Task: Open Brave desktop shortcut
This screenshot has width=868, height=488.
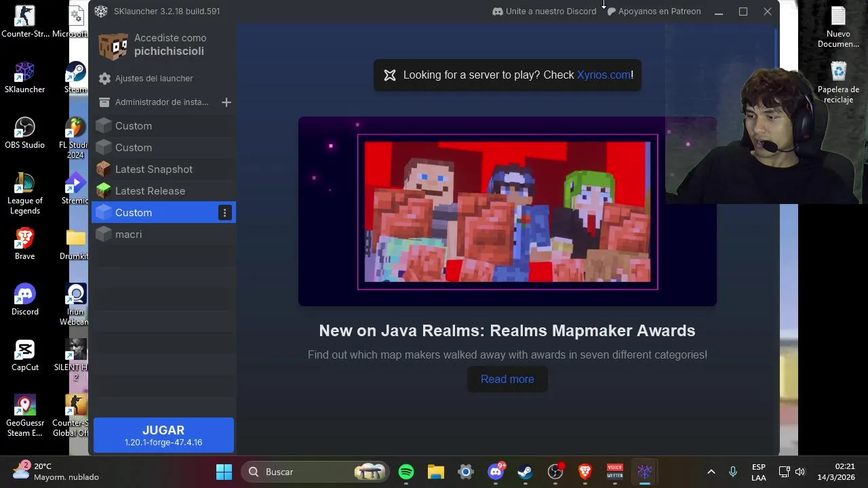Action: pyautogui.click(x=24, y=244)
